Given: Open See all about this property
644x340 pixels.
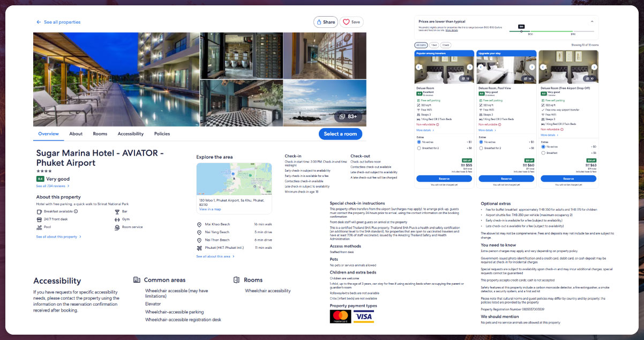Looking at the screenshot, I should (x=59, y=236).
